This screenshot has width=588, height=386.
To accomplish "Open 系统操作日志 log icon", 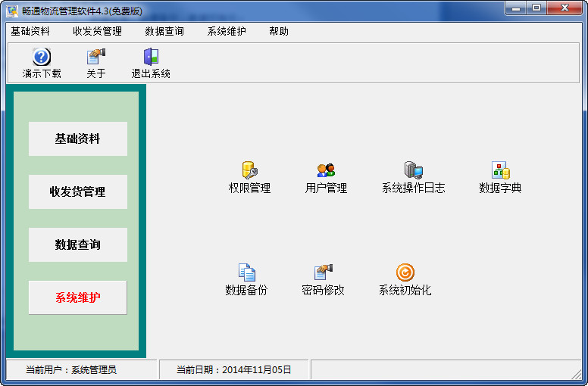I will [413, 170].
